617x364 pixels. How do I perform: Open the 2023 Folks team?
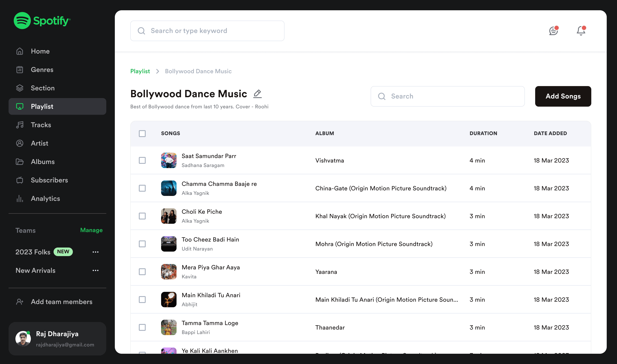click(x=33, y=252)
